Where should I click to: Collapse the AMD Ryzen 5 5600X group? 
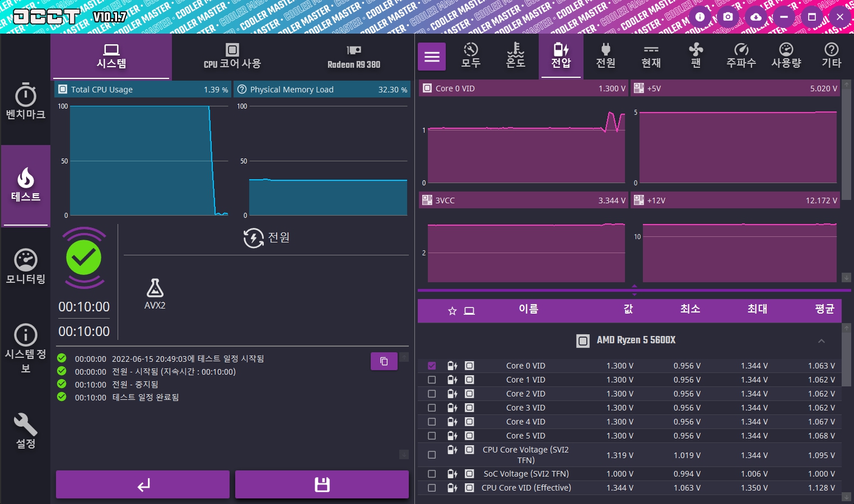click(x=822, y=340)
